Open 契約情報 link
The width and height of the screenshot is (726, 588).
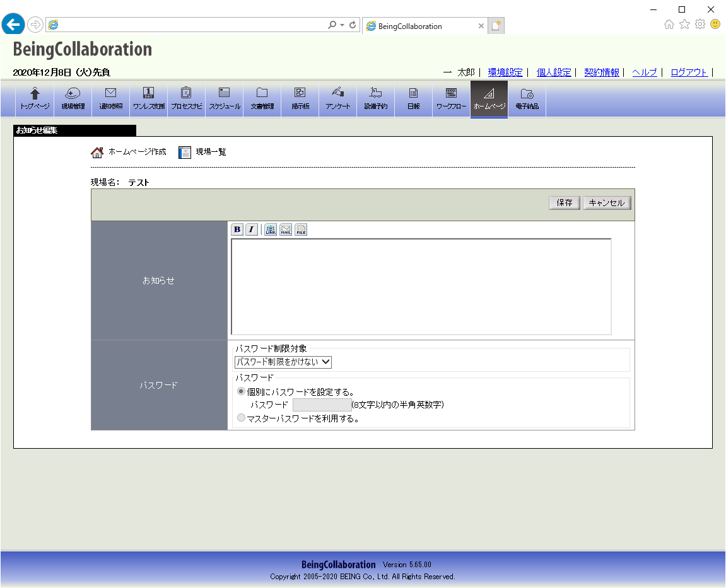pos(602,72)
